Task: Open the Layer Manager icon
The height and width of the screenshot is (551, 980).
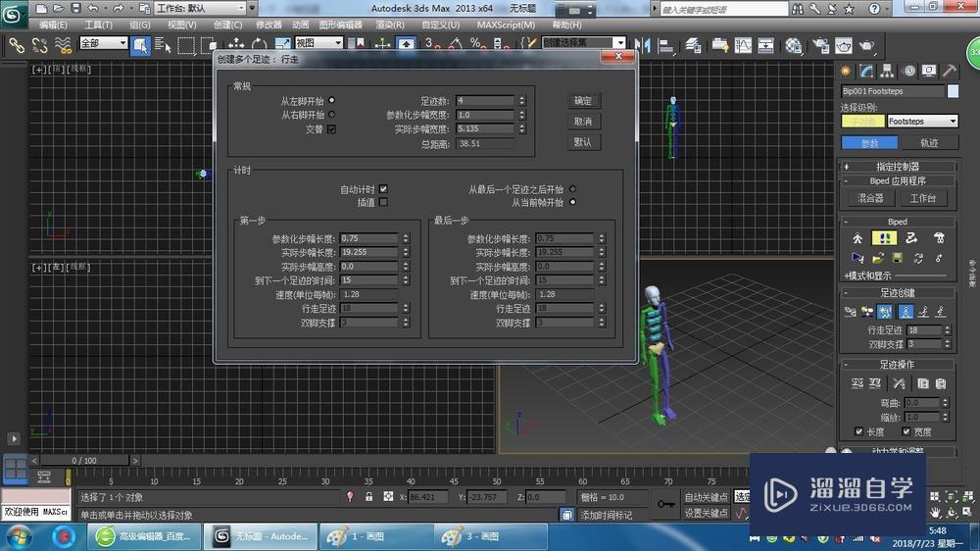Action: click(x=693, y=45)
